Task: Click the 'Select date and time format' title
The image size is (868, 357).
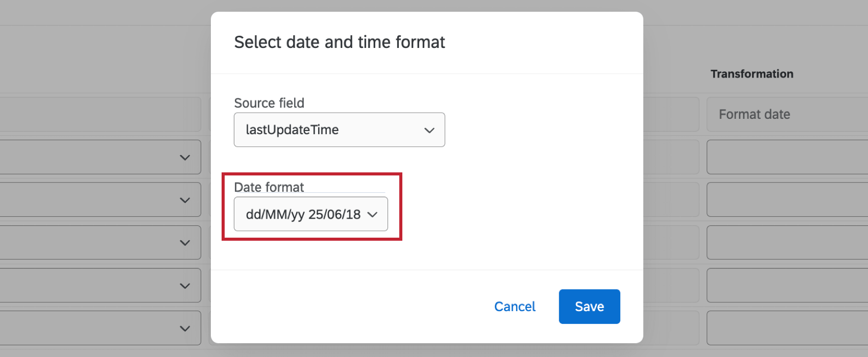Action: coord(340,42)
